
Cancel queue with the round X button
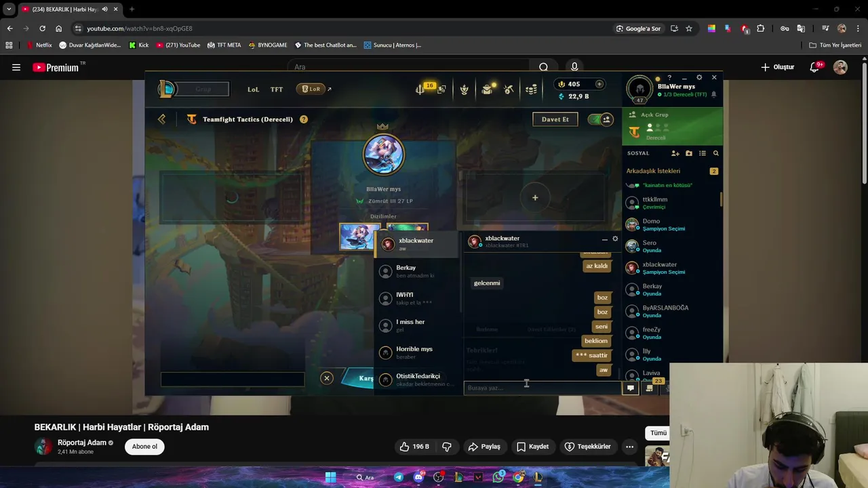point(326,378)
